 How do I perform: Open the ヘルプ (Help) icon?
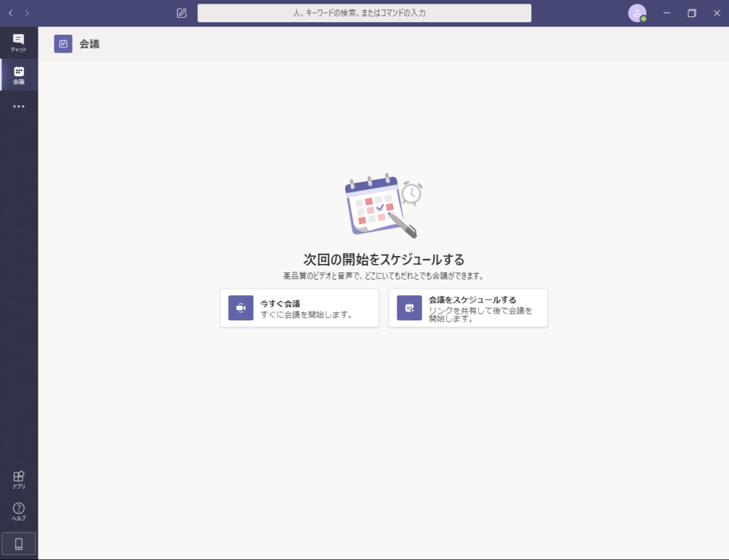[19, 512]
